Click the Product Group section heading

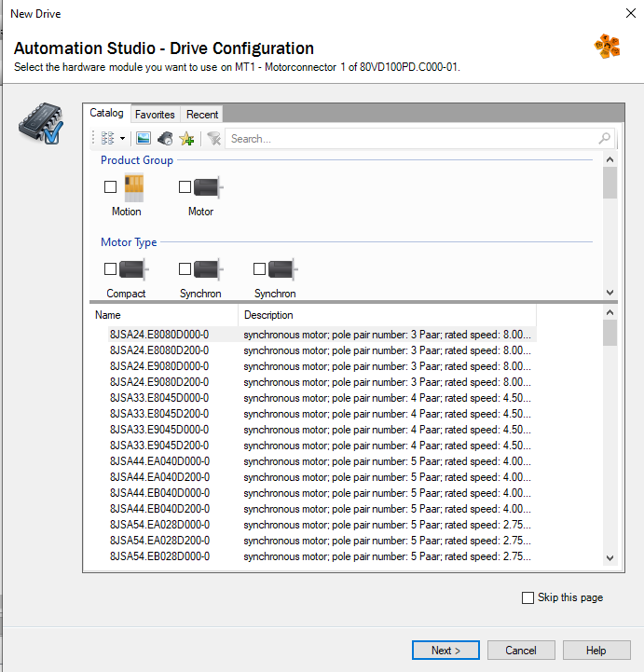[137, 160]
